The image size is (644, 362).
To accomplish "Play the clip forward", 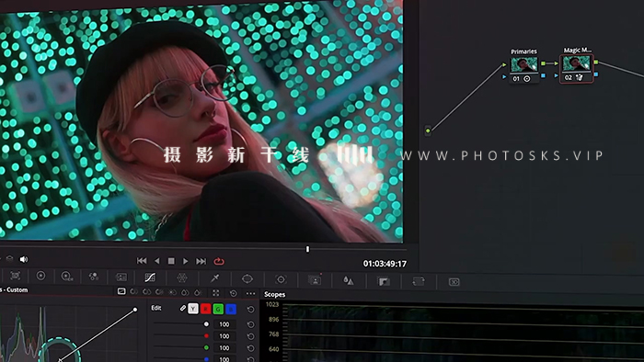I will pos(185,261).
